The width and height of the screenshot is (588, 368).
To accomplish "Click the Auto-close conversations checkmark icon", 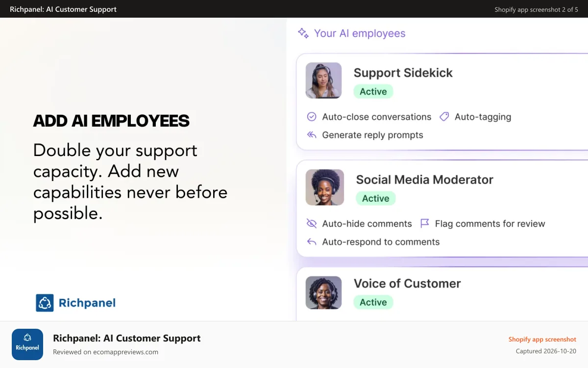I will click(311, 117).
